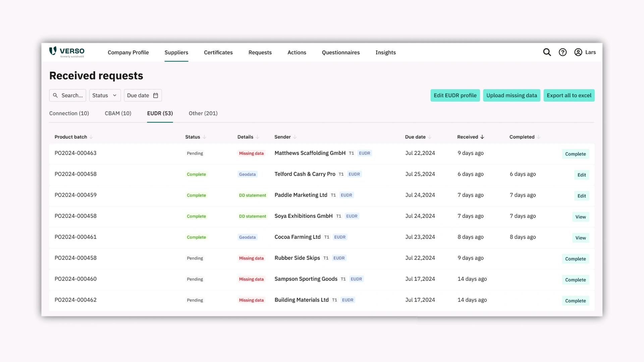This screenshot has width=644, height=362.
Task: Click Export all to excel button
Action: point(569,95)
